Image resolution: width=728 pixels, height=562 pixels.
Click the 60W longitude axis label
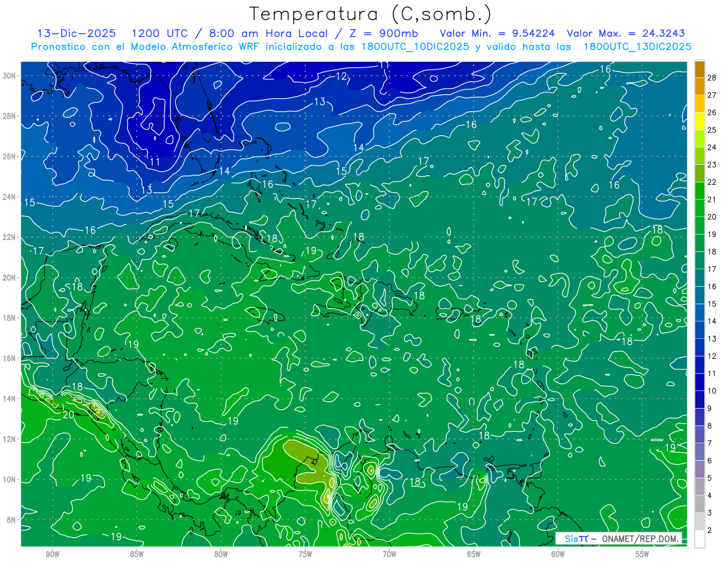click(558, 554)
